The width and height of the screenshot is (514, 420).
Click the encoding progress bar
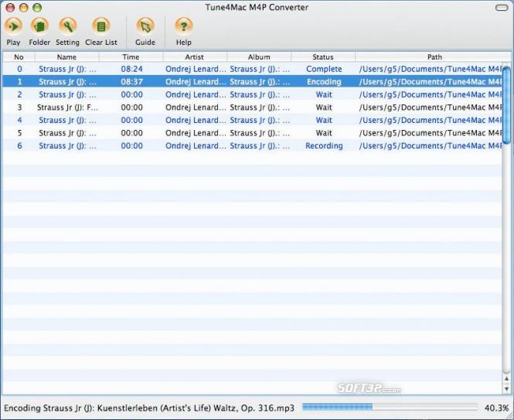(x=389, y=407)
